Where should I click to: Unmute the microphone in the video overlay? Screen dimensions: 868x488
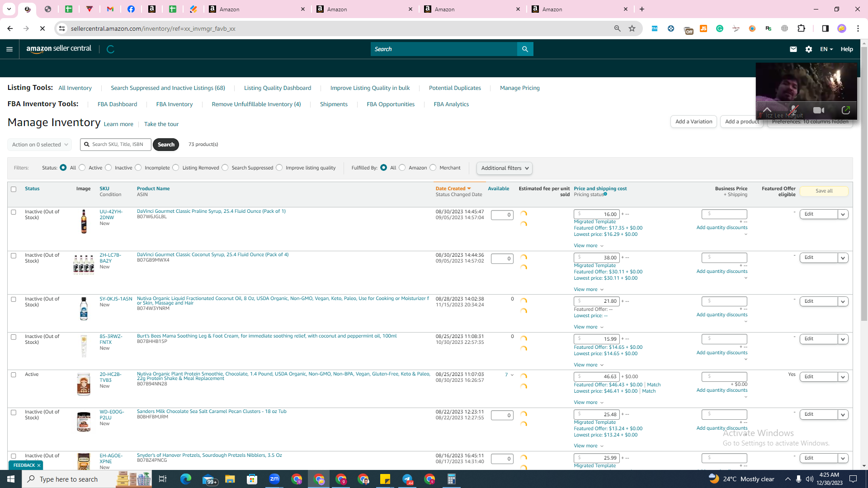[793, 110]
